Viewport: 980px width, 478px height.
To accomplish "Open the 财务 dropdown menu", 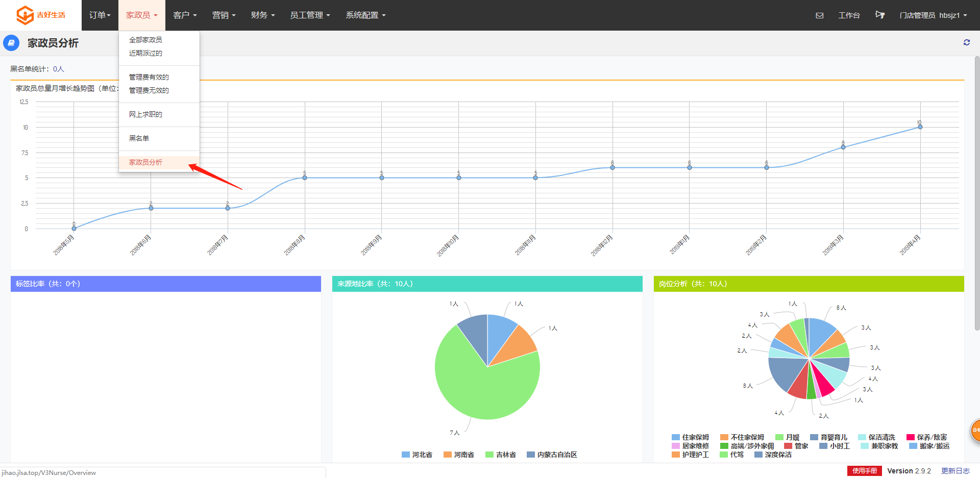I will [x=263, y=15].
